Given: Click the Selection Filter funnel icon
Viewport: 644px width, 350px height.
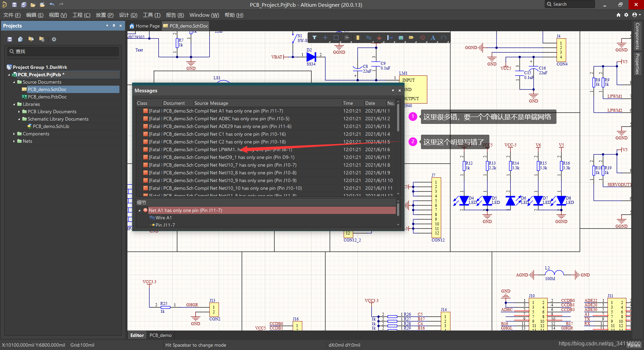Looking at the screenshot, I should 314,38.
